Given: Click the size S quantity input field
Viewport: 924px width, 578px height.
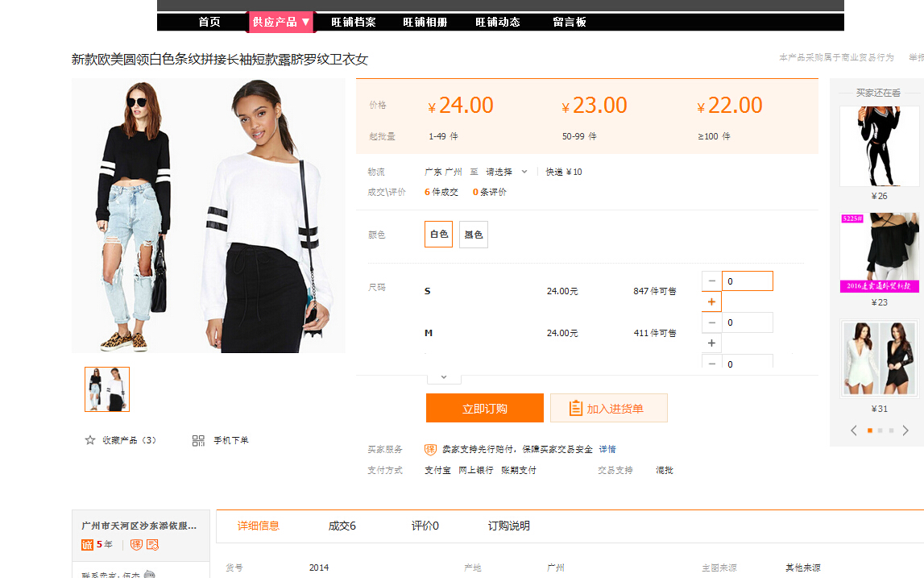Looking at the screenshot, I should click(x=747, y=281).
